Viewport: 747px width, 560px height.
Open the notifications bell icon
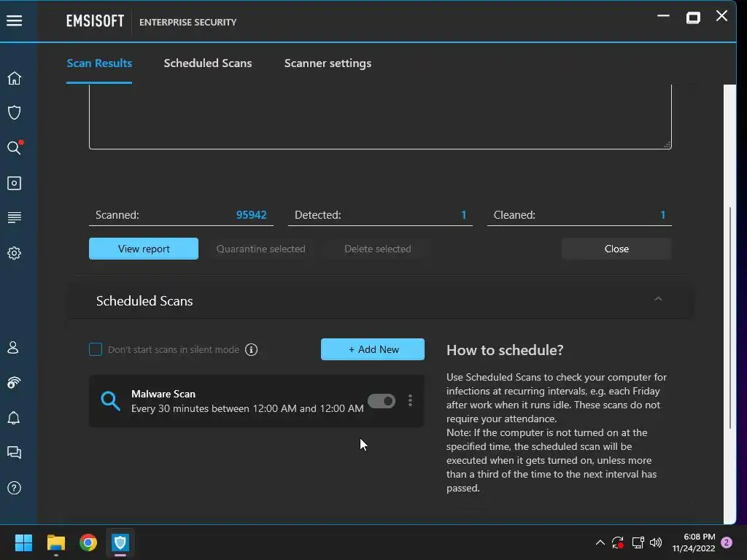[14, 418]
